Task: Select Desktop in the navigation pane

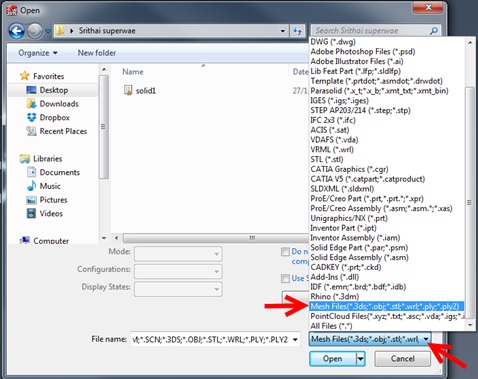Action: coord(53,90)
